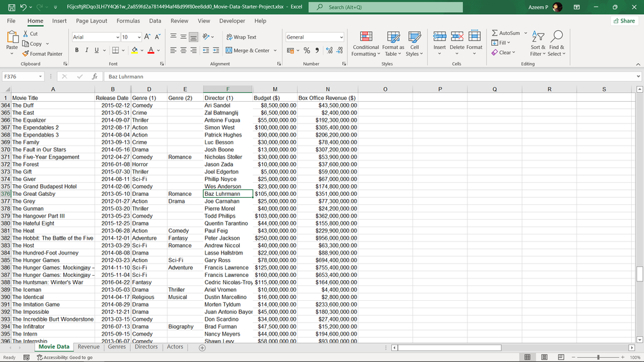Click the Search box in title bar
Screen dimensions: 644x362
pos(385,7)
